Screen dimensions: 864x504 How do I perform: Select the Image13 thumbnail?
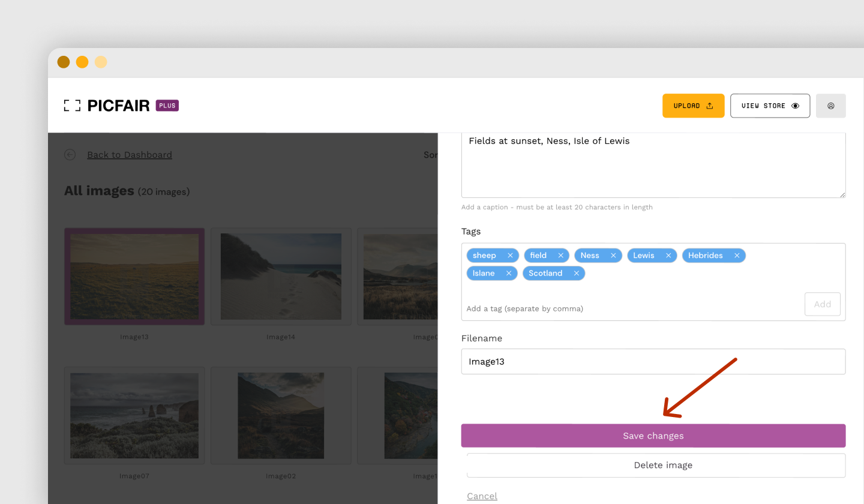pos(134,277)
